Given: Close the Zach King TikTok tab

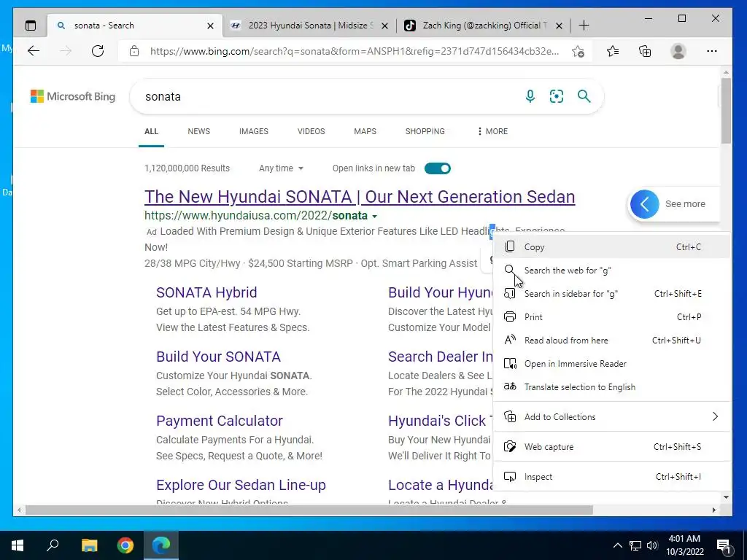Looking at the screenshot, I should point(560,26).
